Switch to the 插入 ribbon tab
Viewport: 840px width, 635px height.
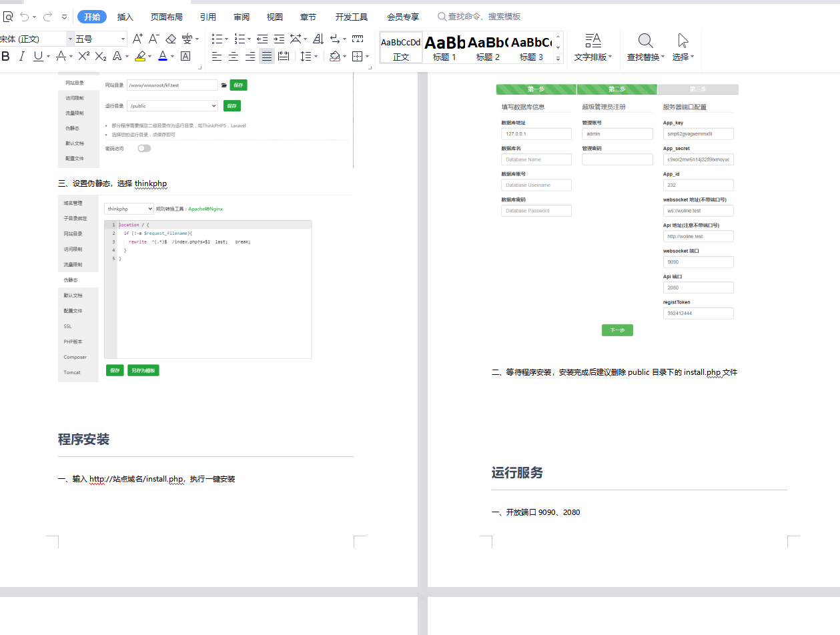pyautogui.click(x=125, y=17)
